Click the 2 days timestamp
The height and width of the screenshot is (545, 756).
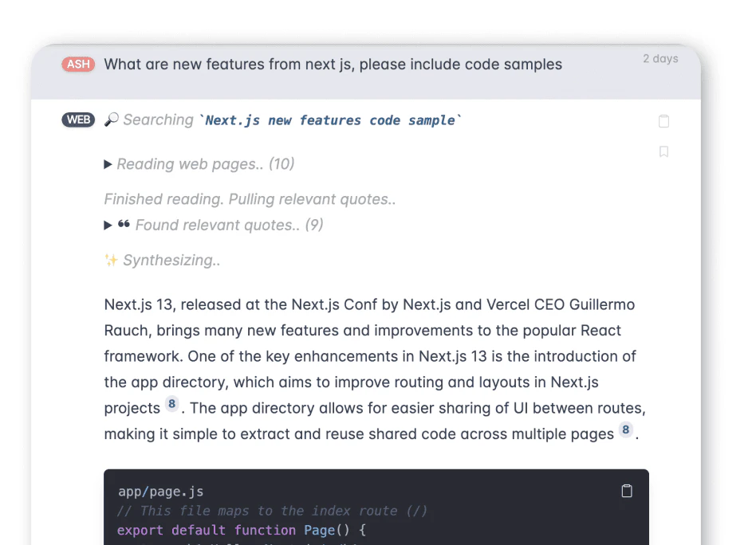(660, 58)
